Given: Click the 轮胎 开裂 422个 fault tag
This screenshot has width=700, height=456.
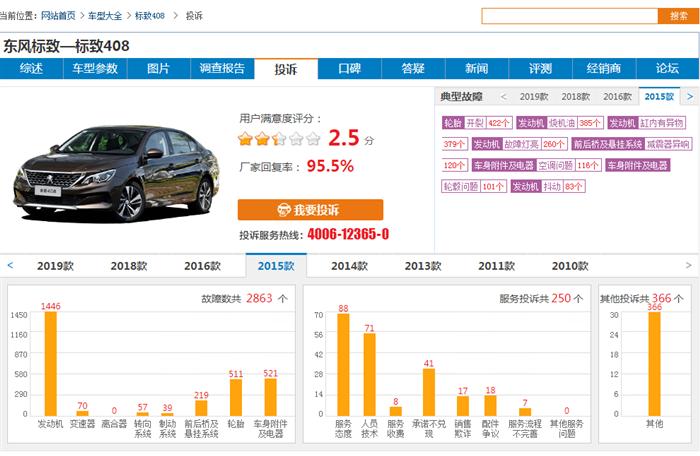Looking at the screenshot, I should pyautogui.click(x=477, y=123).
